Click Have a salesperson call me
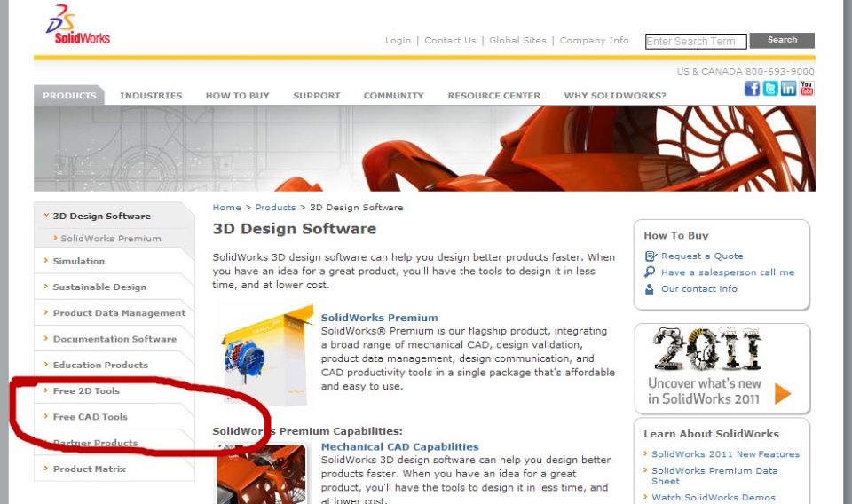Viewport: 852px width, 504px height. 728,272
